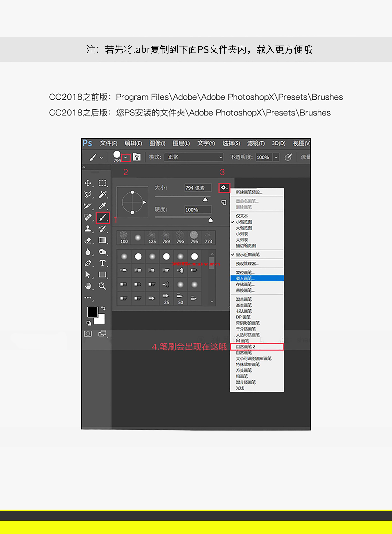Open 图层(L) menu
The height and width of the screenshot is (534, 392).
181,143
